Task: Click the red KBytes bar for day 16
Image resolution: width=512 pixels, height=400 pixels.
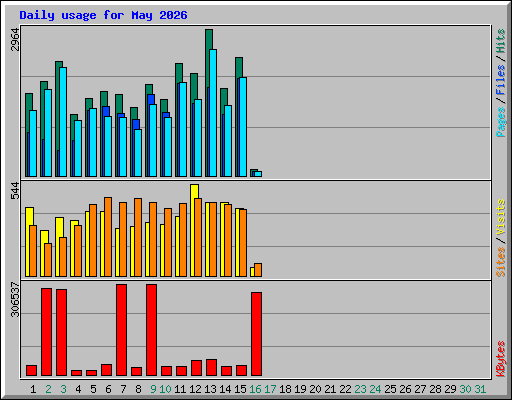Action: coord(256,334)
